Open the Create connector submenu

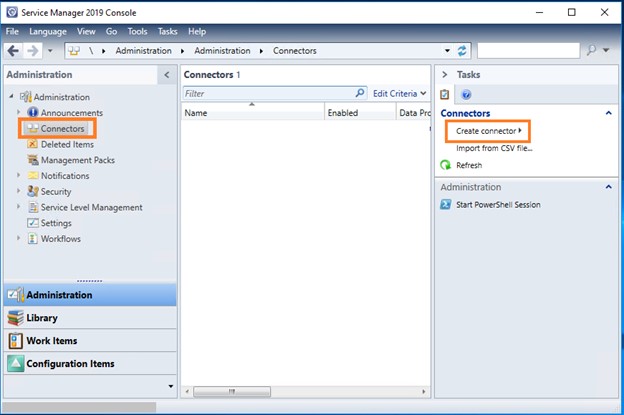(489, 131)
